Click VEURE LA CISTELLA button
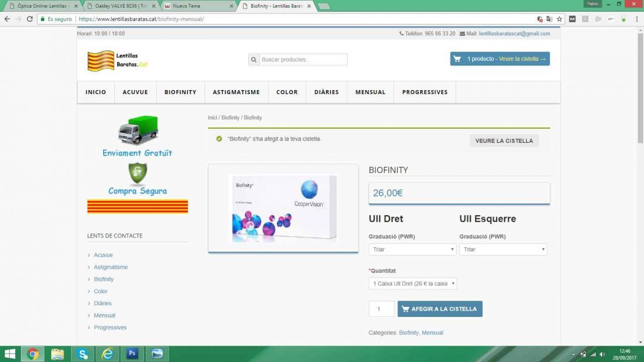 pos(504,141)
